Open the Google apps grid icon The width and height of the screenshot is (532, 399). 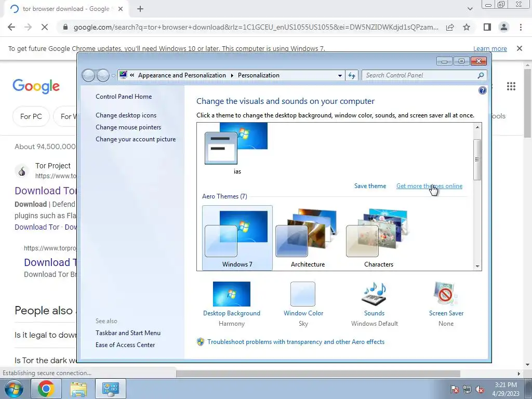511,86
